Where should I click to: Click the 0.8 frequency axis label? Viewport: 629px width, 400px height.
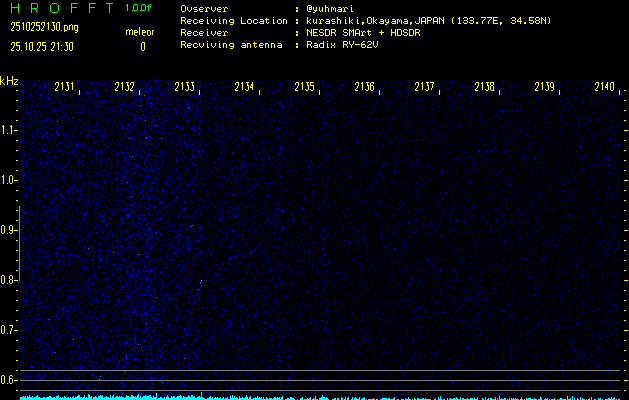point(9,280)
